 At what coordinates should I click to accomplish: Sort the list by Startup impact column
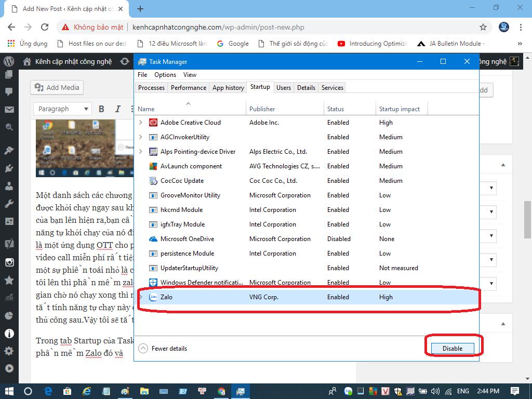[400, 109]
